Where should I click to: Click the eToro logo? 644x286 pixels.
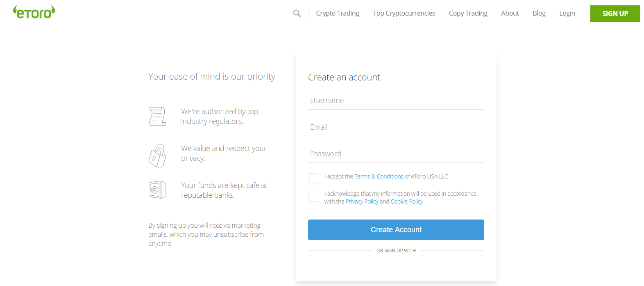[34, 12]
